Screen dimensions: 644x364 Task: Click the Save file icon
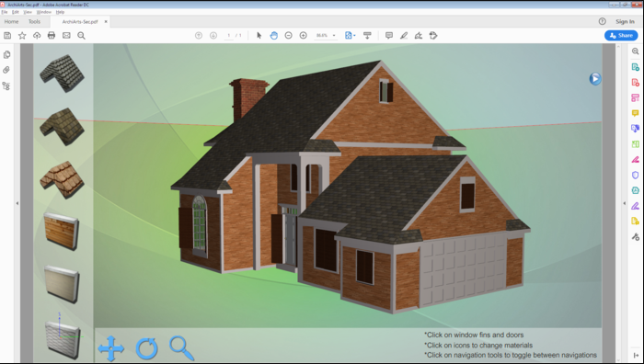[x=7, y=36]
